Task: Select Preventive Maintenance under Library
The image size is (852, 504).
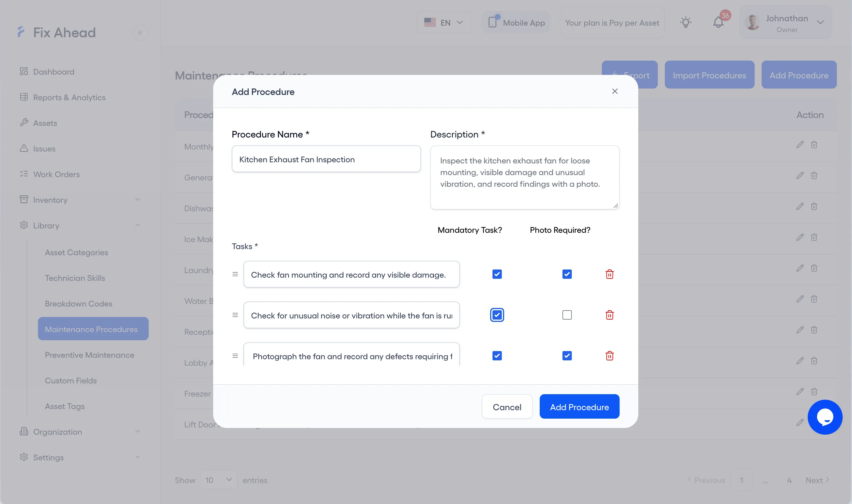Action: [90, 355]
